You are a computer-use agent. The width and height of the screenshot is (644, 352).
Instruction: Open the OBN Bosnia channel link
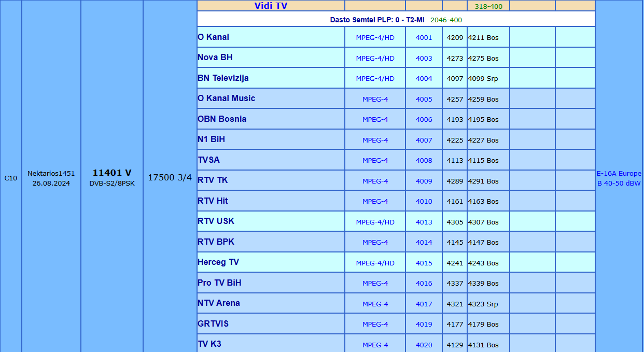pyautogui.click(x=222, y=119)
